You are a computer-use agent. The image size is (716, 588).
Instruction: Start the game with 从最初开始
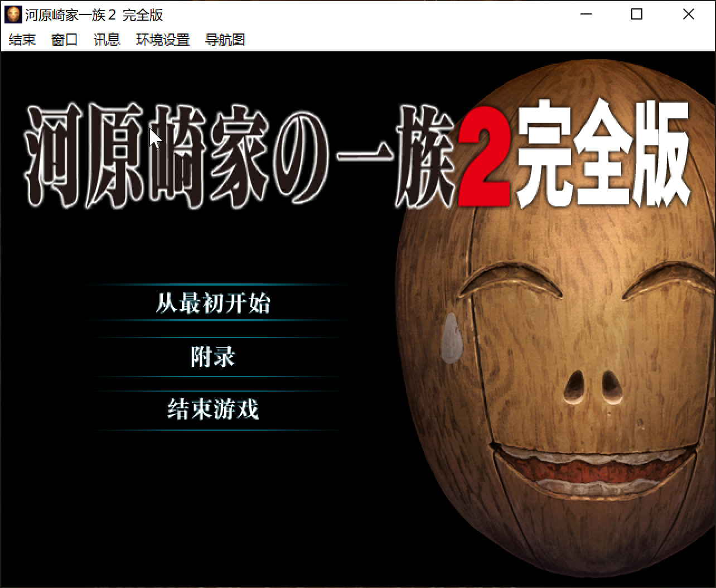tap(213, 303)
